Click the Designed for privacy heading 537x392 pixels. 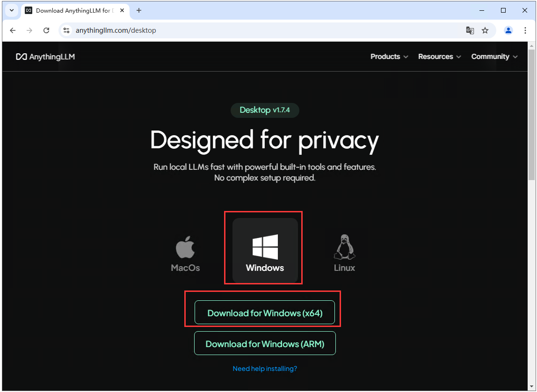pyautogui.click(x=264, y=140)
